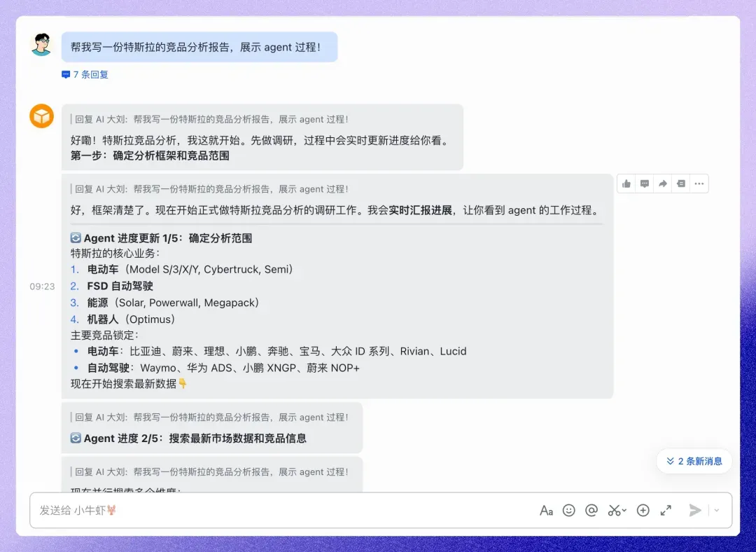Open the more actions ellipsis menu
Viewport: 756px width, 552px height.
pos(699,184)
